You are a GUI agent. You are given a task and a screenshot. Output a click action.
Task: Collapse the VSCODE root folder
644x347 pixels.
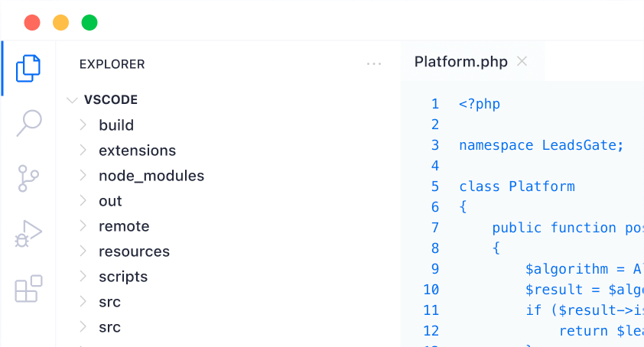[72, 100]
